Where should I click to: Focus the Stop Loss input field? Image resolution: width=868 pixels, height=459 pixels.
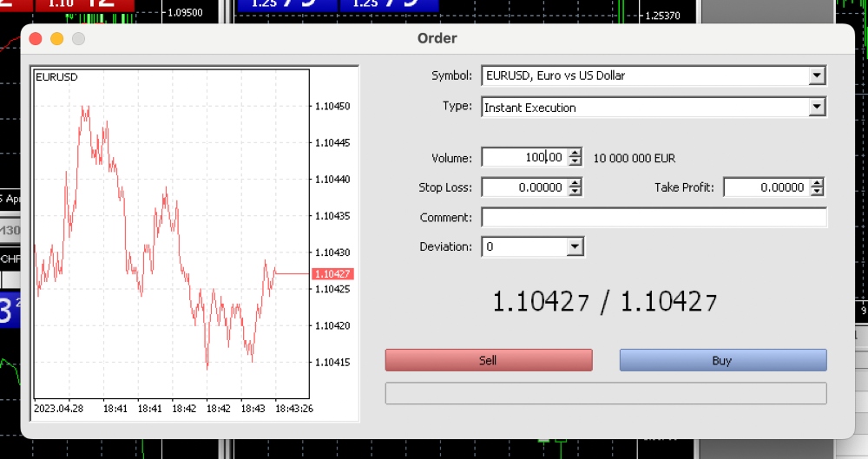pyautogui.click(x=525, y=187)
